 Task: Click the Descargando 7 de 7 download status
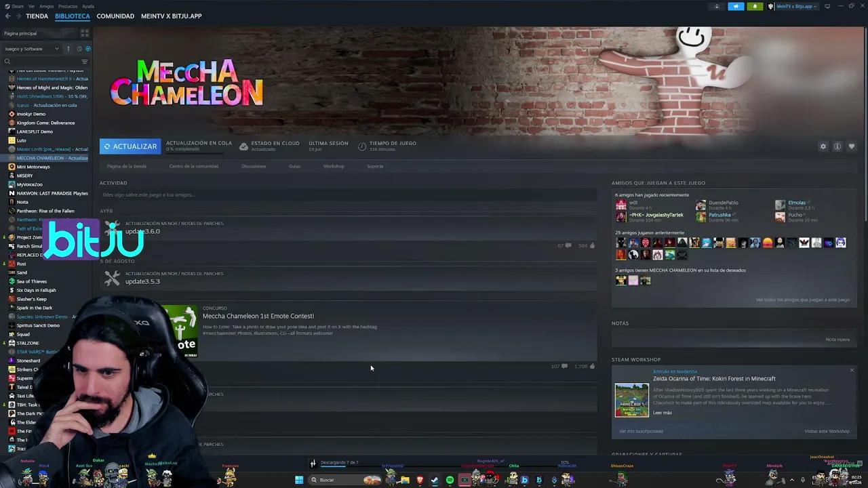click(x=339, y=462)
